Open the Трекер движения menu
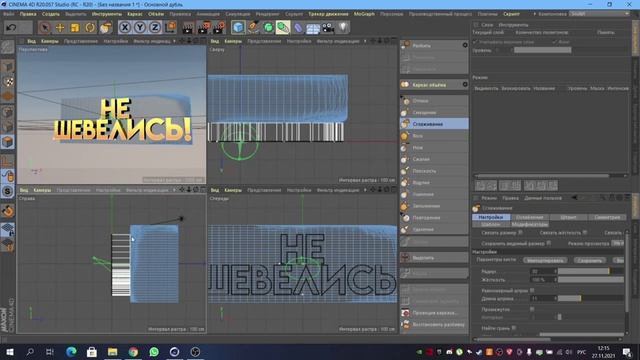Screen dimensions: 640x360 point(328,14)
